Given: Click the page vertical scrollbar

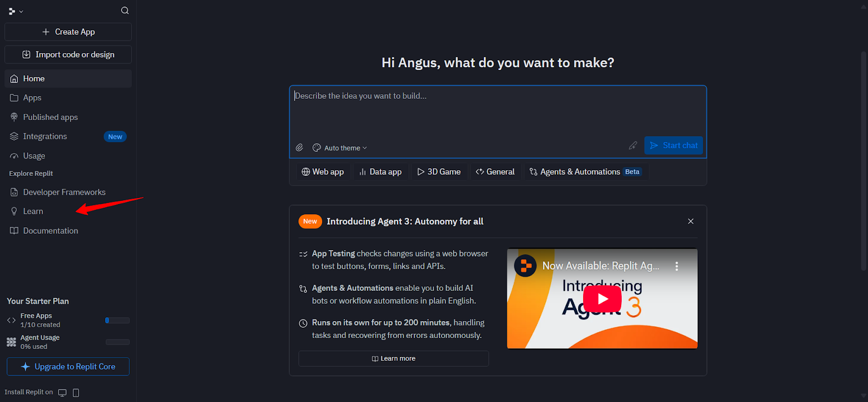Looking at the screenshot, I should [x=864, y=161].
